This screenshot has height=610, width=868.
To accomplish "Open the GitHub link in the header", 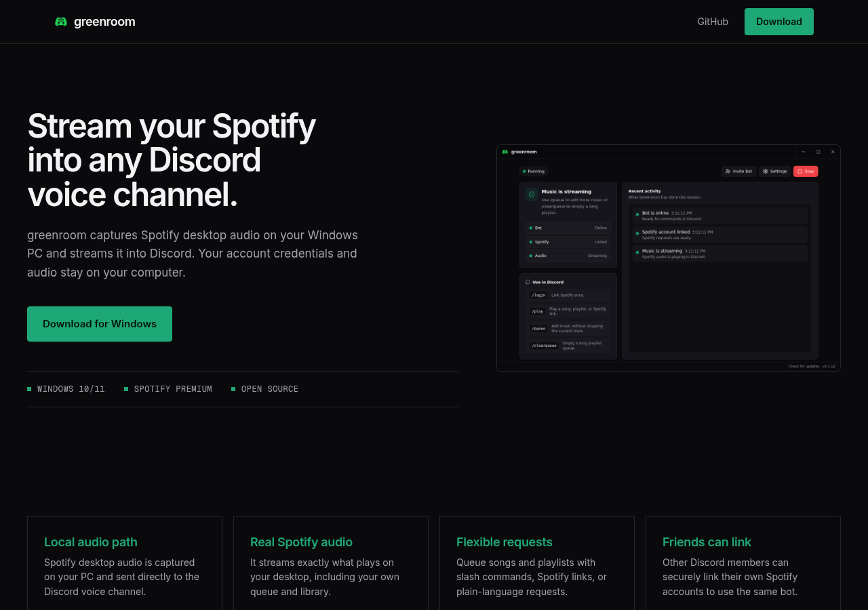I will (x=713, y=22).
